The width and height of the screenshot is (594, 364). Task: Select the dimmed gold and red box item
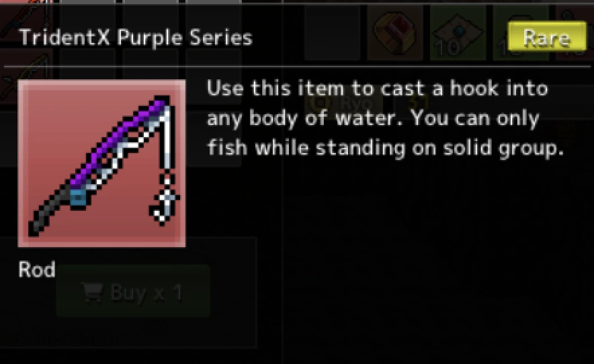pos(394,34)
